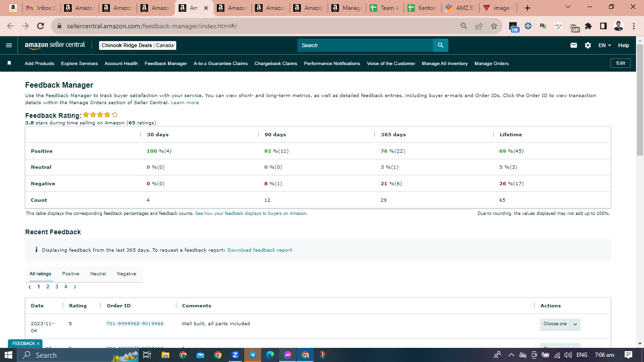The height and width of the screenshot is (362, 644).
Task: Open the EN language dropdown
Action: (604, 45)
